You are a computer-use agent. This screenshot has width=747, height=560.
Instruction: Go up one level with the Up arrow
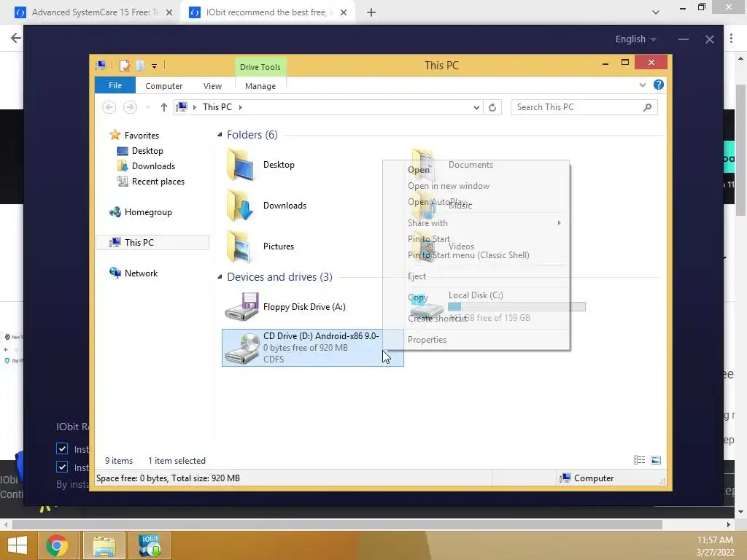tap(164, 107)
